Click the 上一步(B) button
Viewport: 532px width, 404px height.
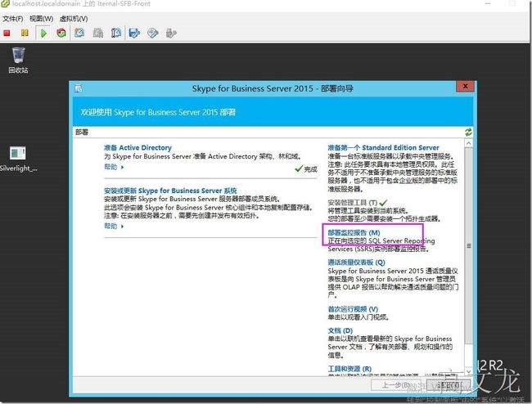pos(397,385)
